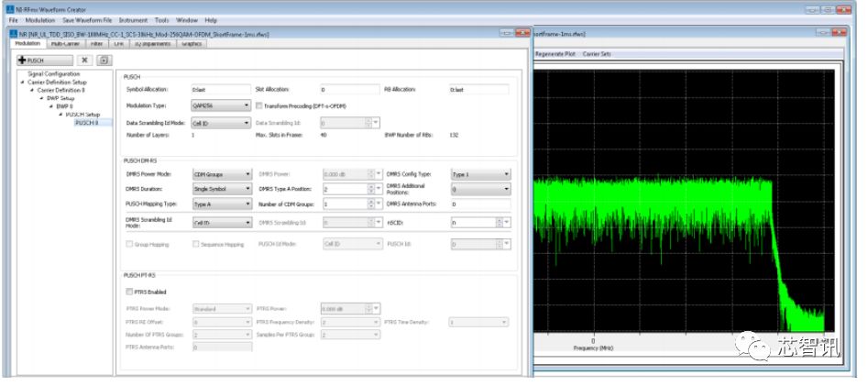Open the Save Waveform File menu
The width and height of the screenshot is (868, 386).
click(87, 20)
